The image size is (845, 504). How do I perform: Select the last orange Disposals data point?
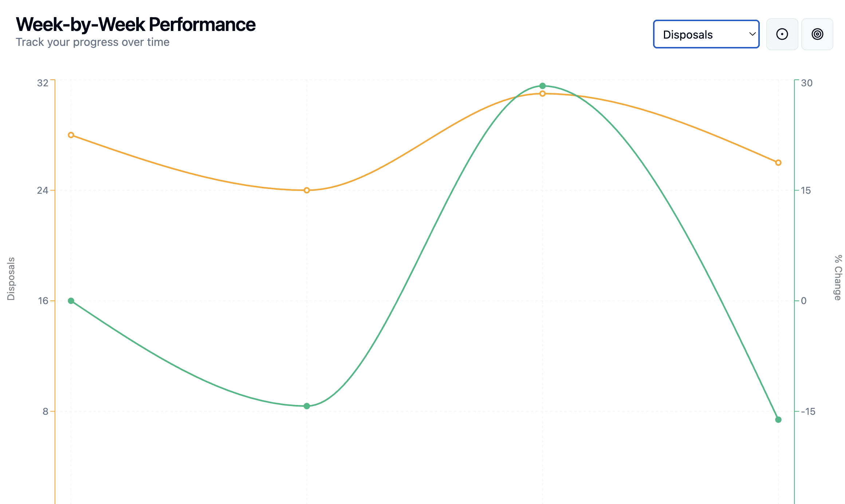[x=778, y=163]
